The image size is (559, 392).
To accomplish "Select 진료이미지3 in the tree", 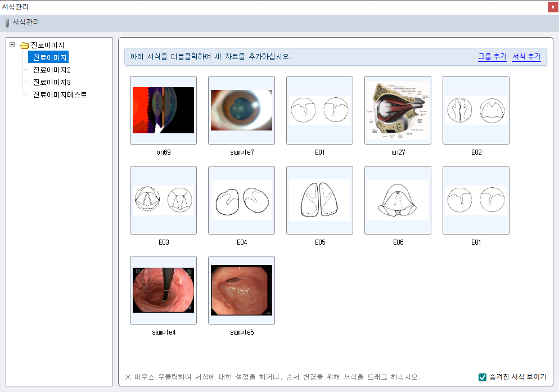I will pyautogui.click(x=51, y=82).
